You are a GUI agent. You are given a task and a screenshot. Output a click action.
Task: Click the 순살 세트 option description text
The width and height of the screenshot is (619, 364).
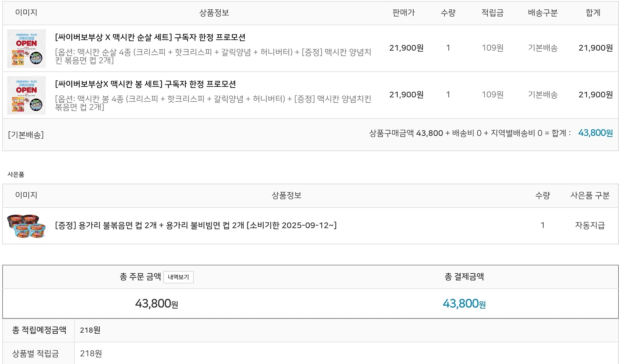coord(213,56)
